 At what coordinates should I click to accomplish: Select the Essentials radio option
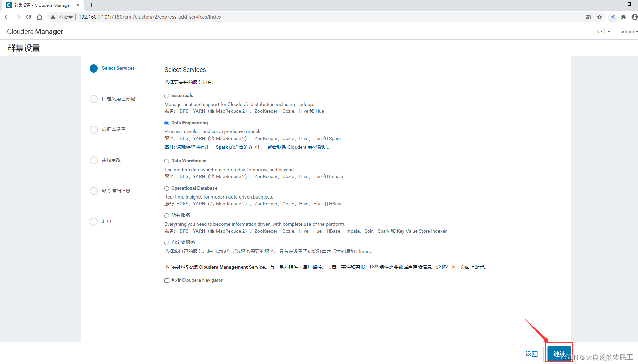point(166,96)
